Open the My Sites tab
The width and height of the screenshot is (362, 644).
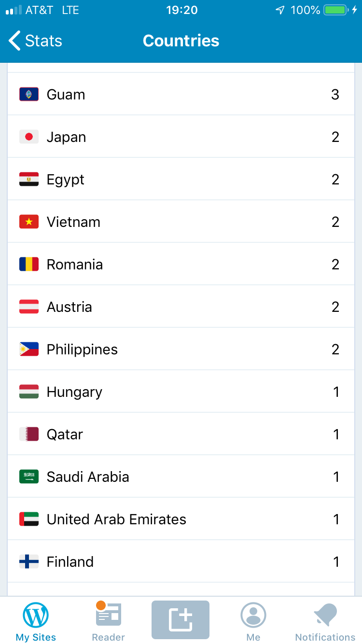point(36,622)
